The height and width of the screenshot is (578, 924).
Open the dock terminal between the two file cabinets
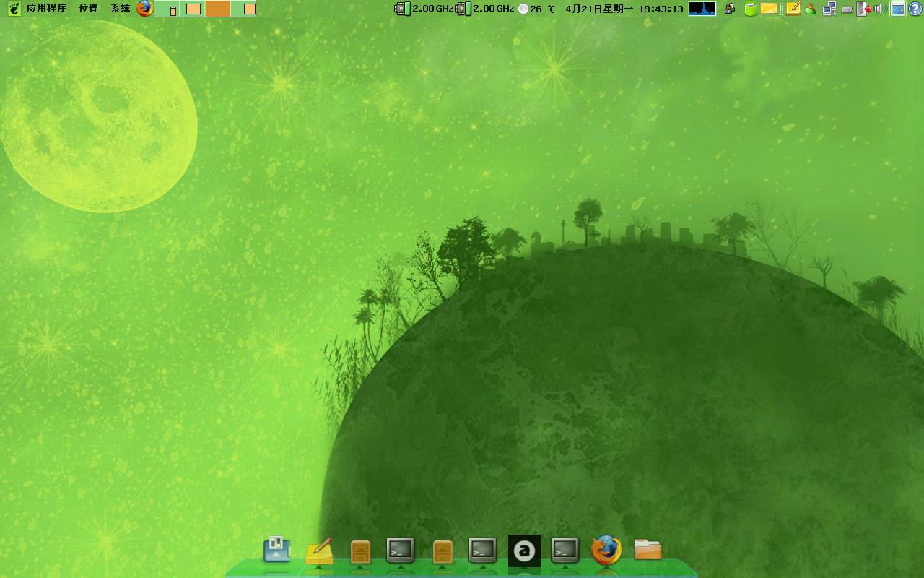(x=401, y=551)
